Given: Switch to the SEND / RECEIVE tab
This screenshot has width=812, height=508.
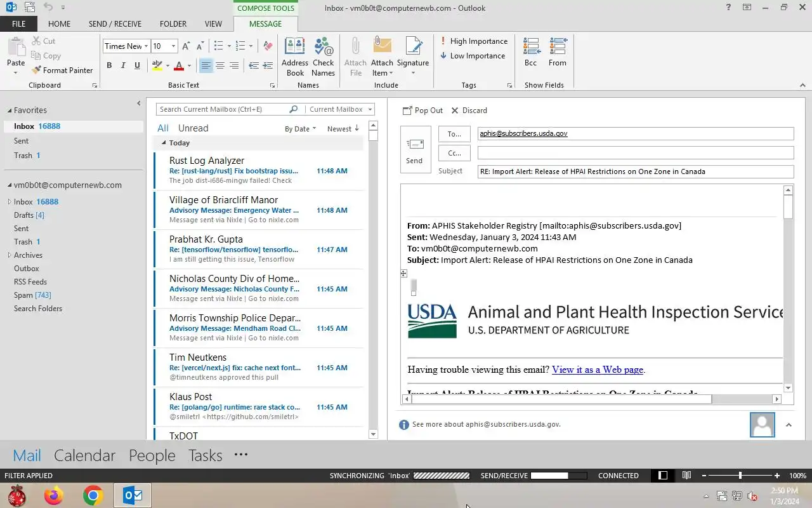Looking at the screenshot, I should pyautogui.click(x=115, y=24).
